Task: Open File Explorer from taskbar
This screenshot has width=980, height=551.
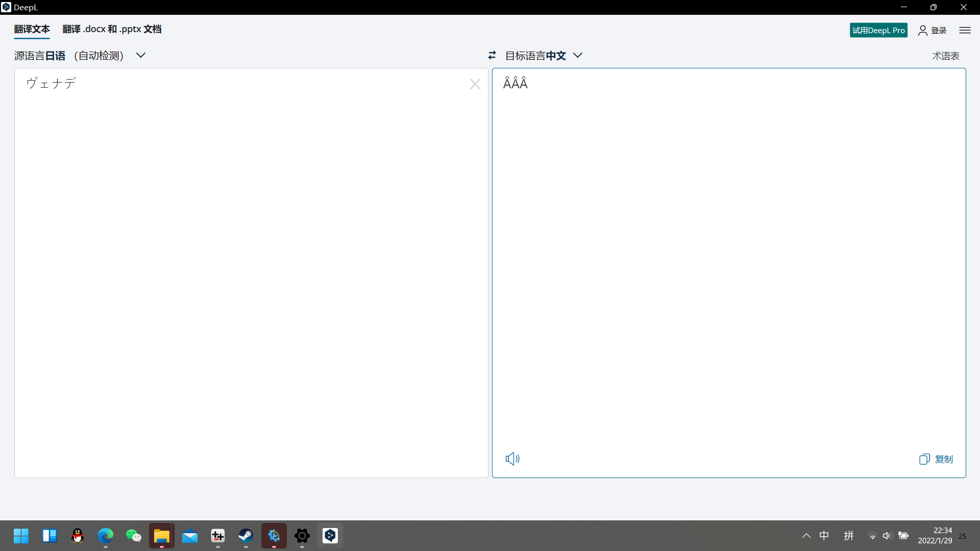Action: (x=162, y=536)
